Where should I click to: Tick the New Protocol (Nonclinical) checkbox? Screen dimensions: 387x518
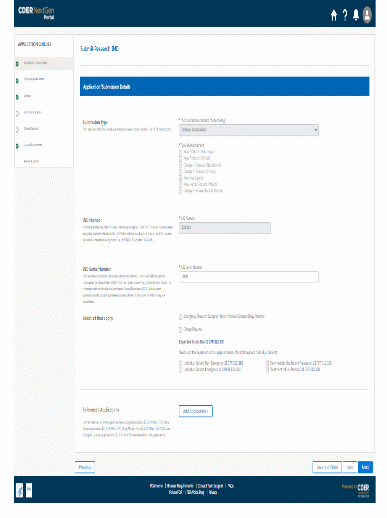point(180,152)
